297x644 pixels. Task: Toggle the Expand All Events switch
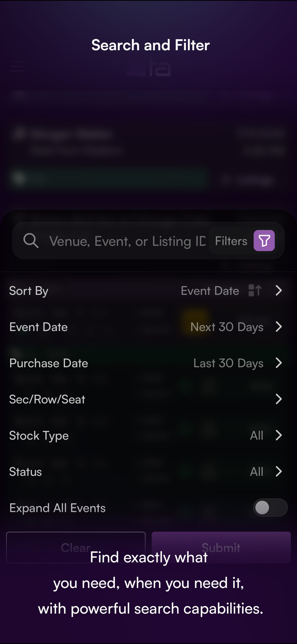pyautogui.click(x=270, y=508)
